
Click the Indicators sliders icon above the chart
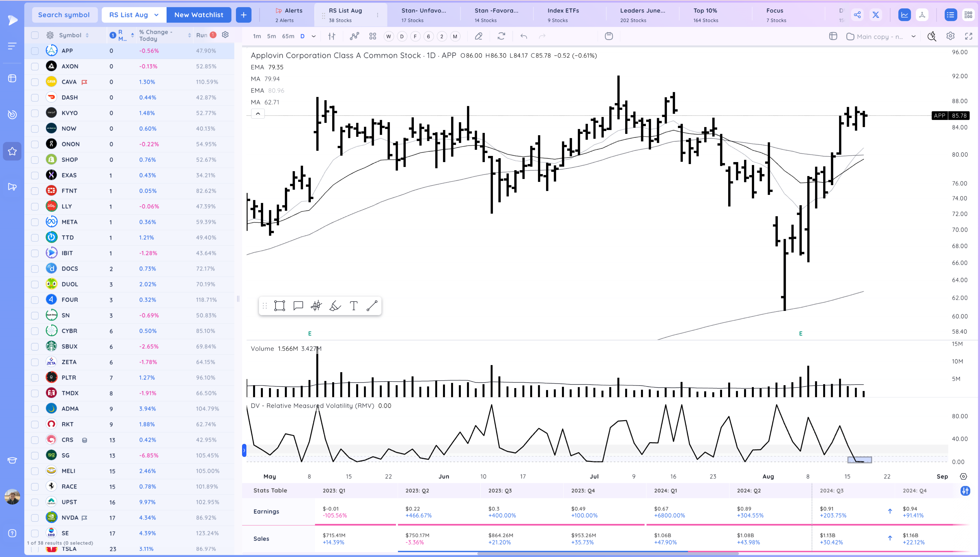pyautogui.click(x=331, y=36)
